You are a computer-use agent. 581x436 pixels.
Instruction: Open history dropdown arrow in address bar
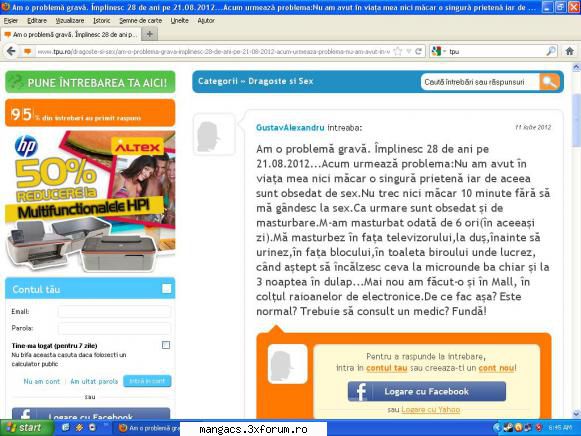(x=409, y=51)
